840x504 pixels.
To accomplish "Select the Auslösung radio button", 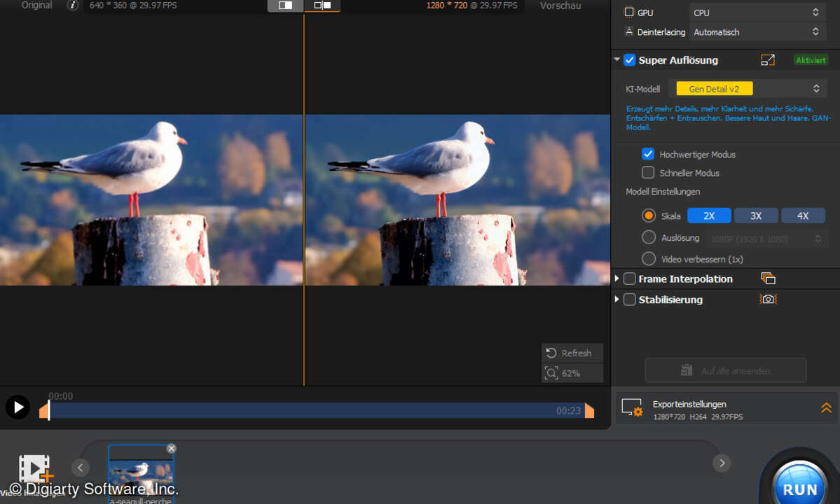I will 648,237.
